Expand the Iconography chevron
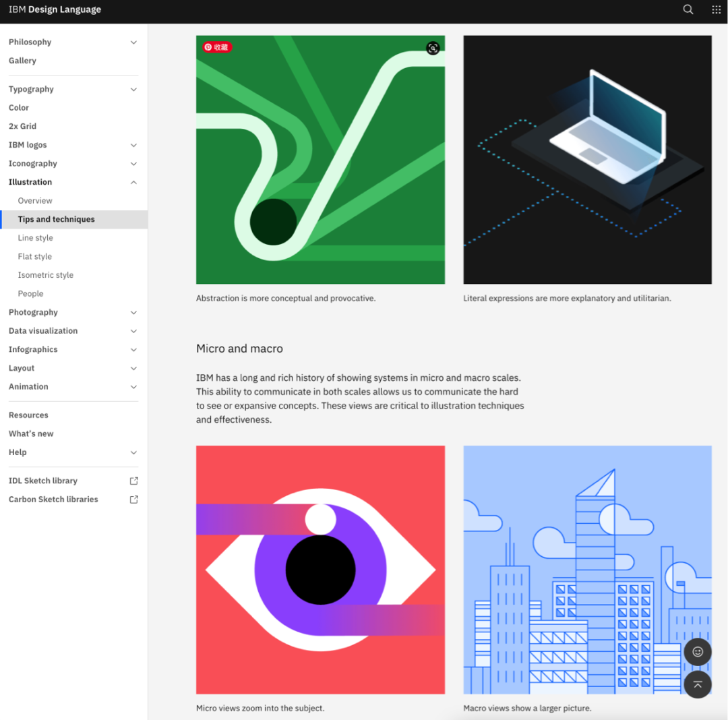Screen dimensions: 728x720 pyautogui.click(x=133, y=163)
